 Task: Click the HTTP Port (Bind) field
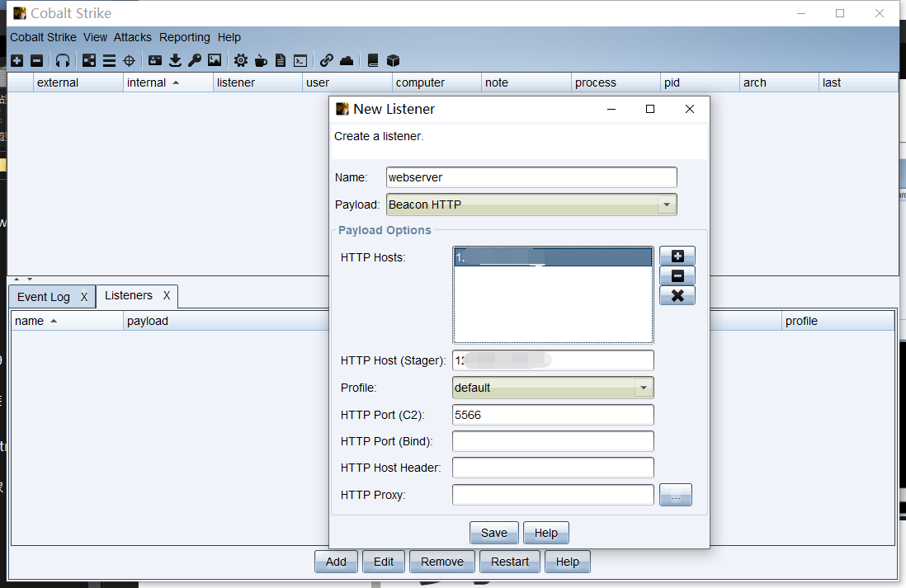(553, 441)
